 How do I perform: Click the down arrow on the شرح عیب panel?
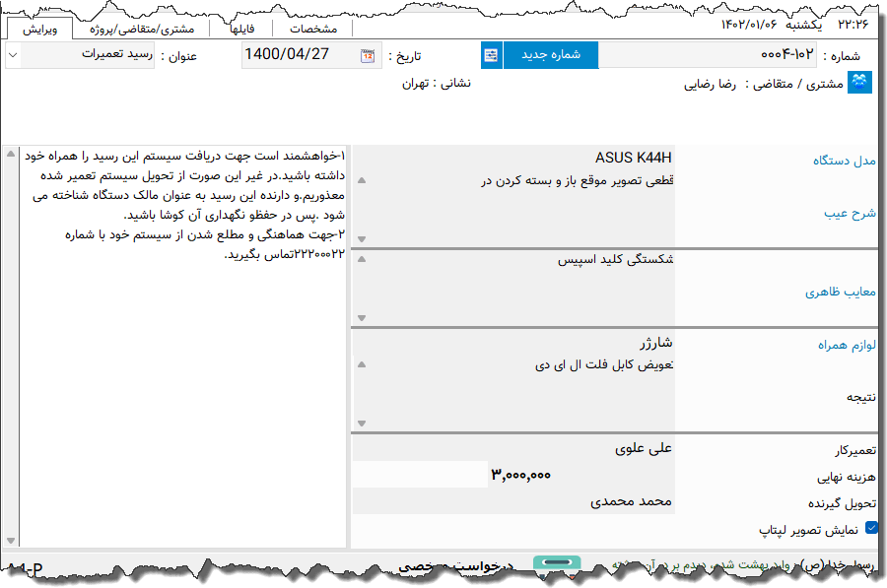361,237
